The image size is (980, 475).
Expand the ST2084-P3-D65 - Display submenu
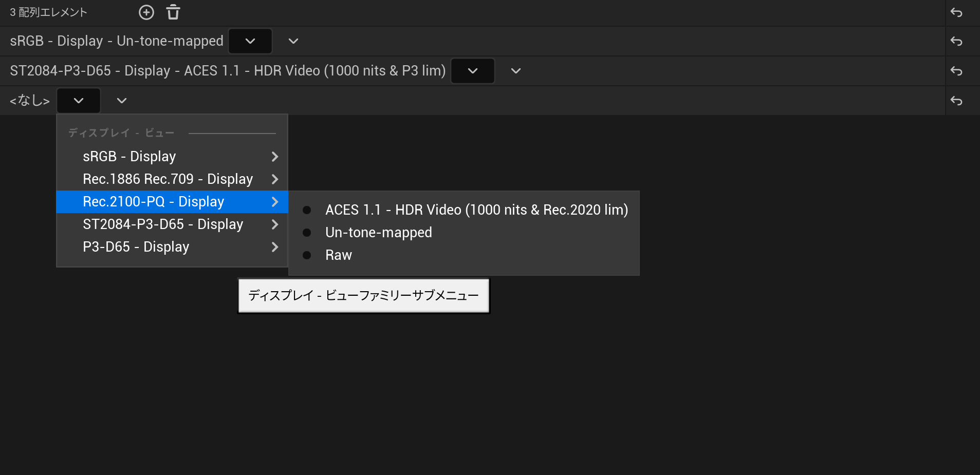(172, 224)
